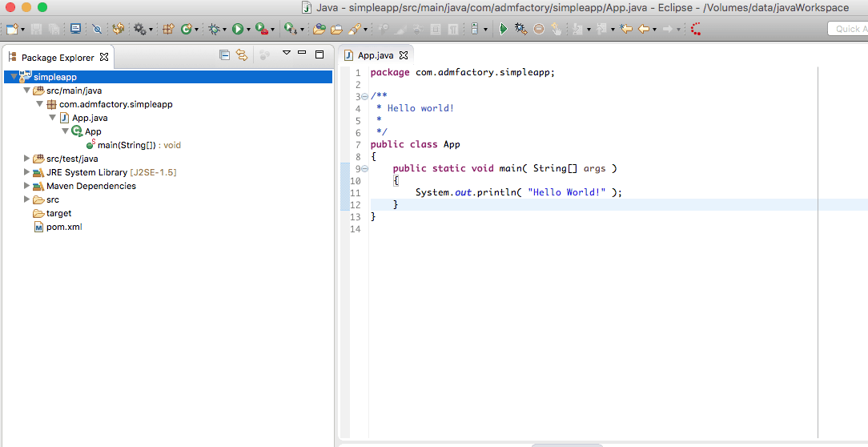The image size is (868, 447).
Task: Open the Run dropdown arrow
Action: click(248, 30)
